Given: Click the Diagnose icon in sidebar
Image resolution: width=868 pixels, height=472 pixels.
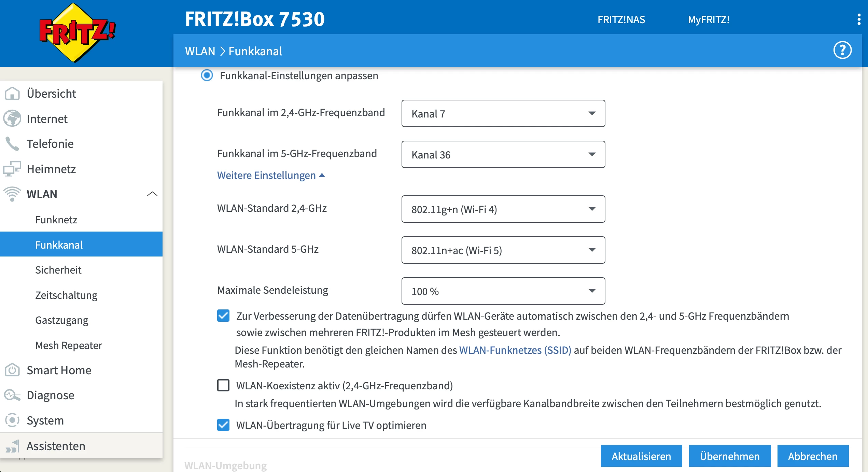Looking at the screenshot, I should pyautogui.click(x=12, y=395).
